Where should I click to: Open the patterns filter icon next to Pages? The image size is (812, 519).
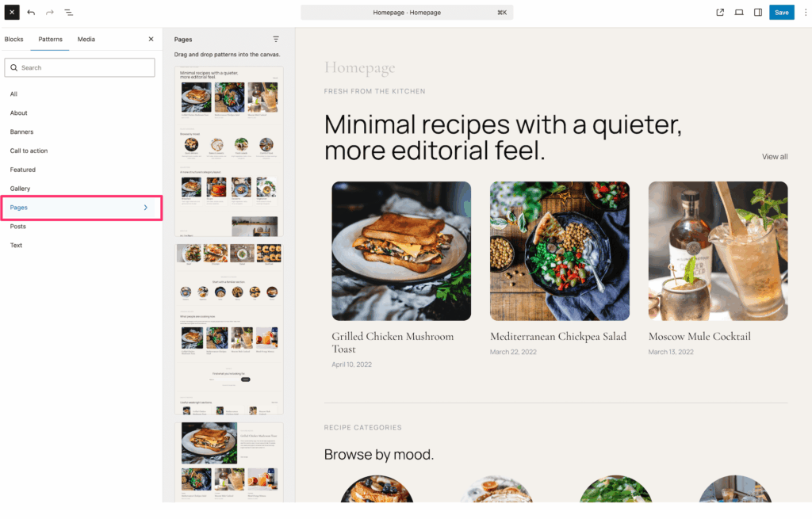(276, 40)
